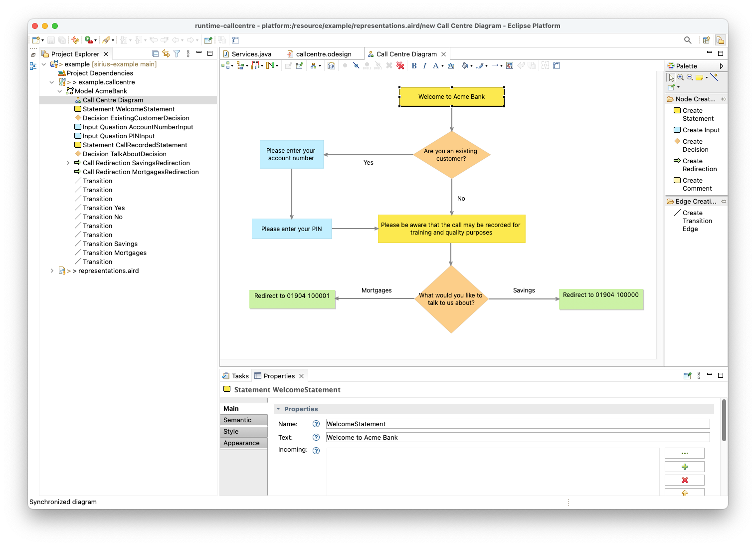Click the green plus button beside Incoming
Screen dimensions: 756x546
tap(684, 467)
